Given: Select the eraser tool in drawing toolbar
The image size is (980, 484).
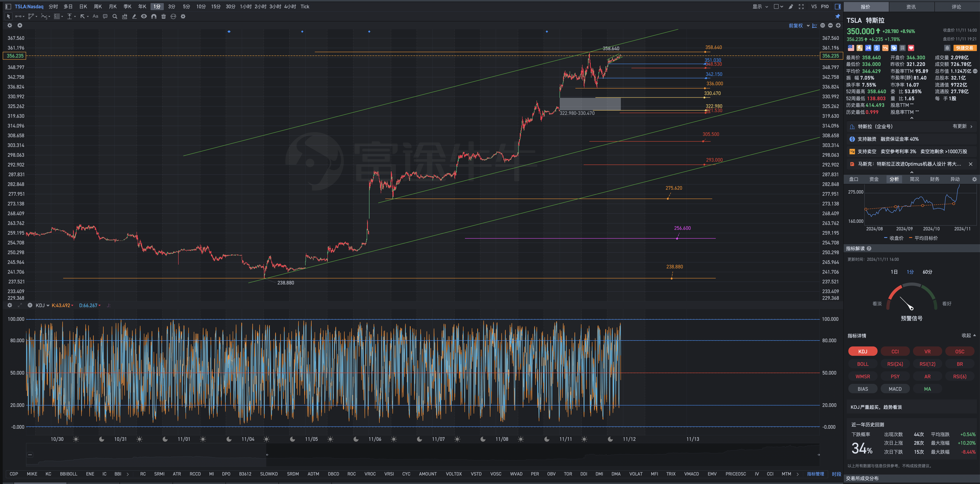Looking at the screenshot, I should 134,16.
